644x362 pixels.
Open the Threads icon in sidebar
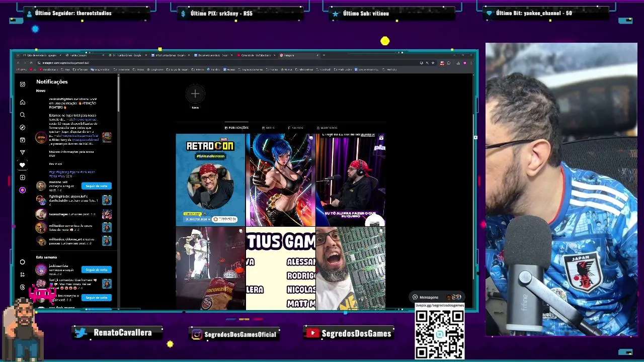click(22, 287)
